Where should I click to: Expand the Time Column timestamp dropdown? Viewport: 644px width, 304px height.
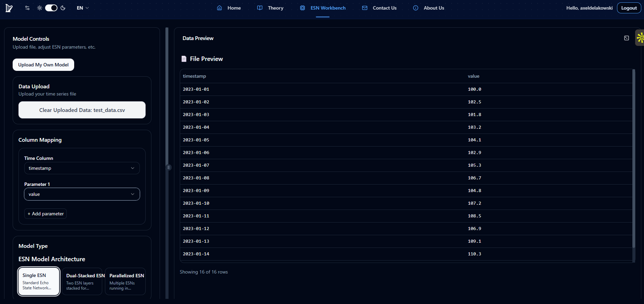[x=82, y=168]
